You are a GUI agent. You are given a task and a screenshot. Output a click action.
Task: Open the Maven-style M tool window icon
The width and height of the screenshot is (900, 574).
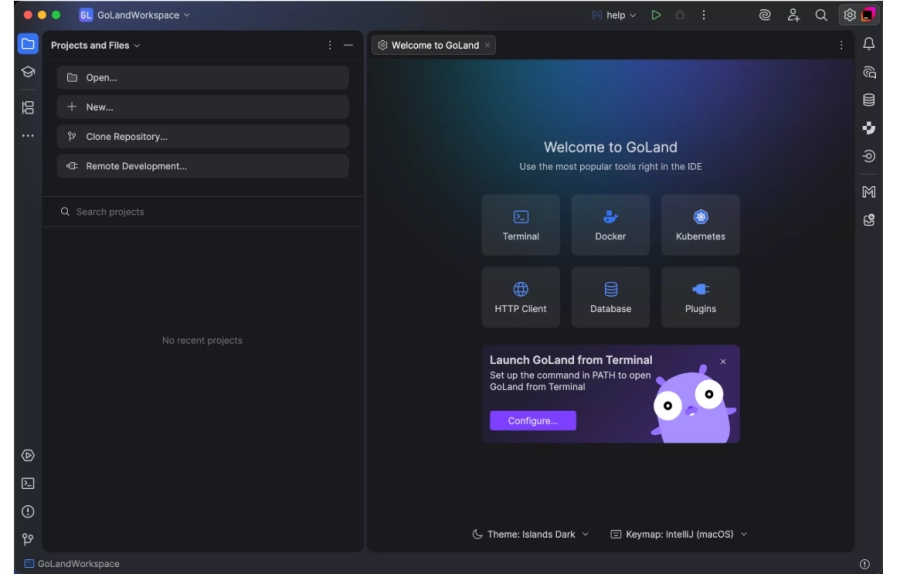coord(869,192)
